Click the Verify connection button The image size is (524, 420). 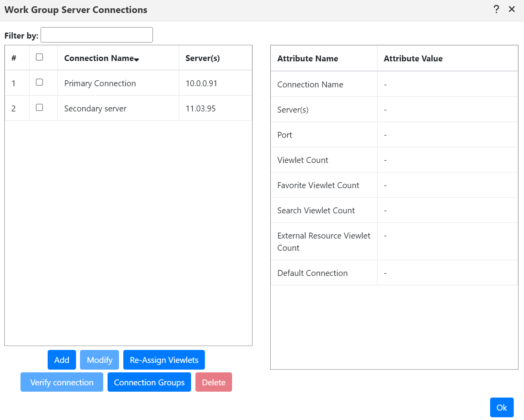62,382
